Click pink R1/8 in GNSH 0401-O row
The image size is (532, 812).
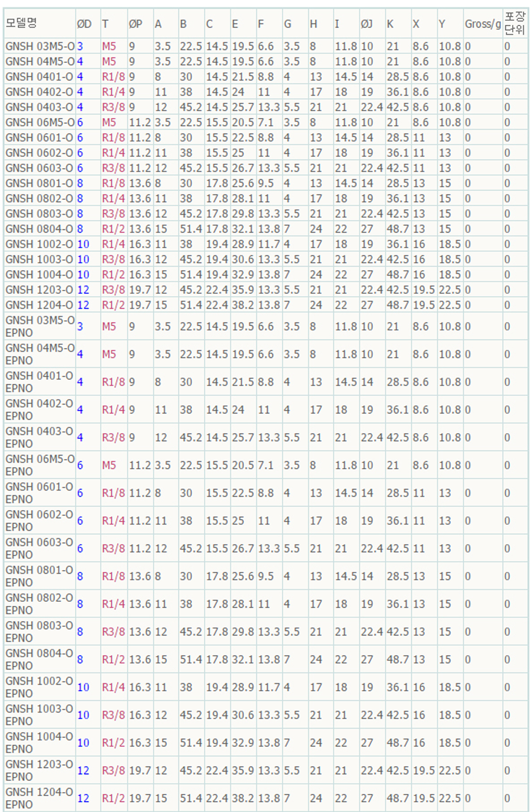(x=113, y=77)
